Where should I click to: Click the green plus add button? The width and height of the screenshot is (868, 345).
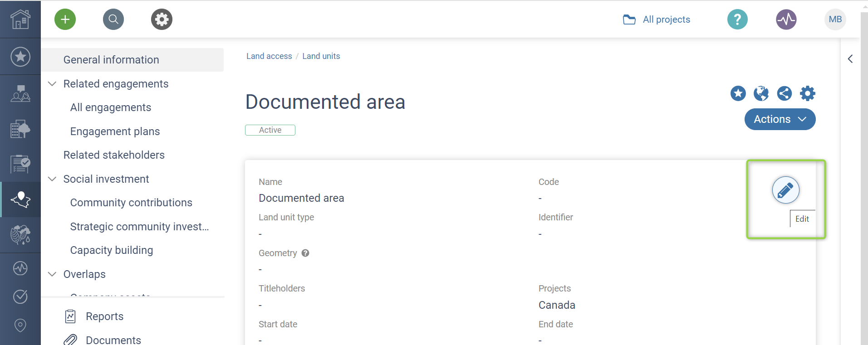(65, 19)
